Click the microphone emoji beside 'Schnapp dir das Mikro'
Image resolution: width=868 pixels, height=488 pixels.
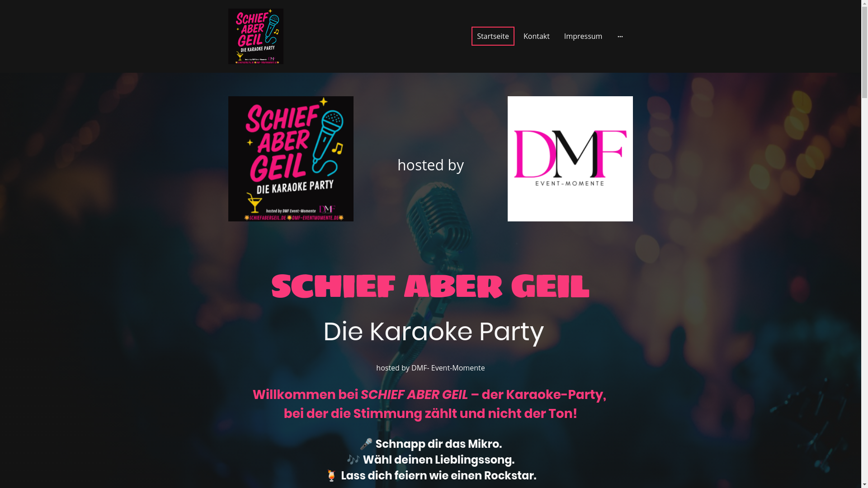(366, 444)
